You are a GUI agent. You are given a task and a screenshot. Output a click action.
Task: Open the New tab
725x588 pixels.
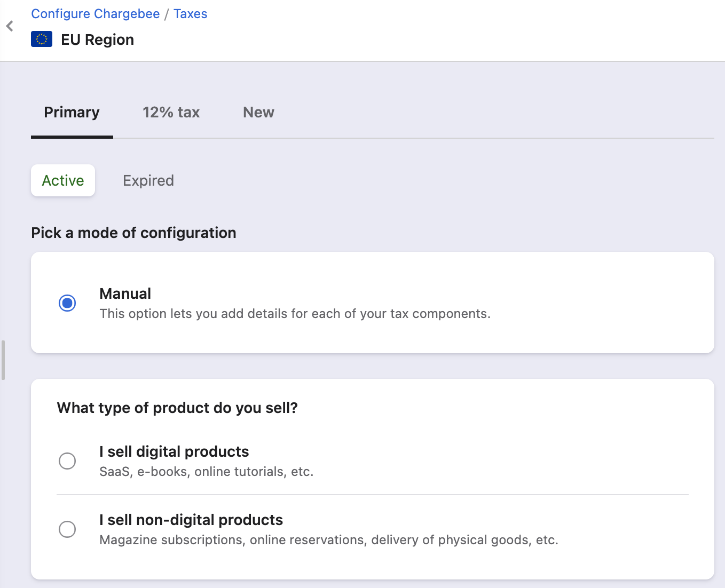coord(258,113)
